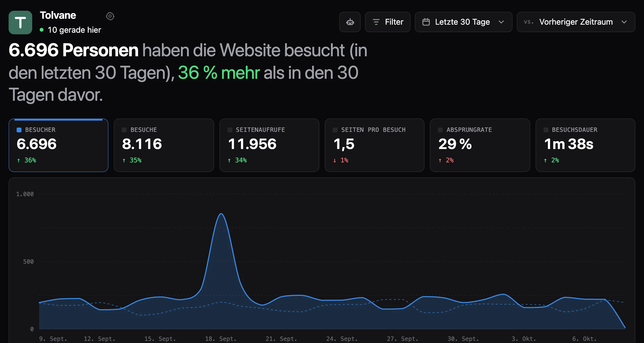Click the 34% increase under Seitenaufrufe
The width and height of the screenshot is (644, 343).
click(x=237, y=160)
